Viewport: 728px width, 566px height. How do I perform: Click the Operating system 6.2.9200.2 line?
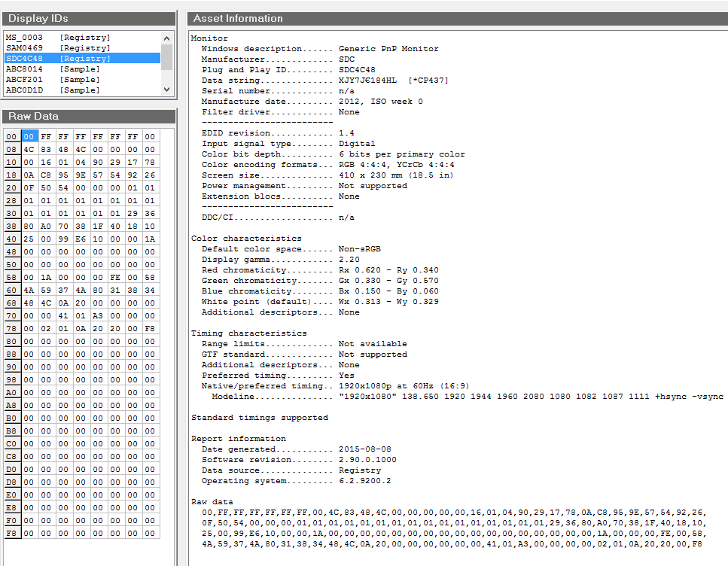tap(296, 480)
